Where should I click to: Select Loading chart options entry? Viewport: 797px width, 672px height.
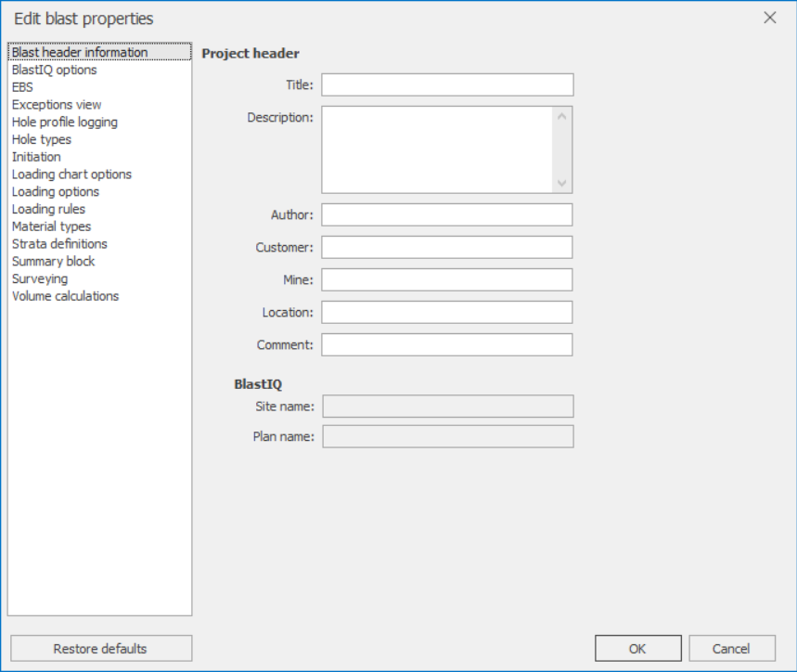coord(71,174)
